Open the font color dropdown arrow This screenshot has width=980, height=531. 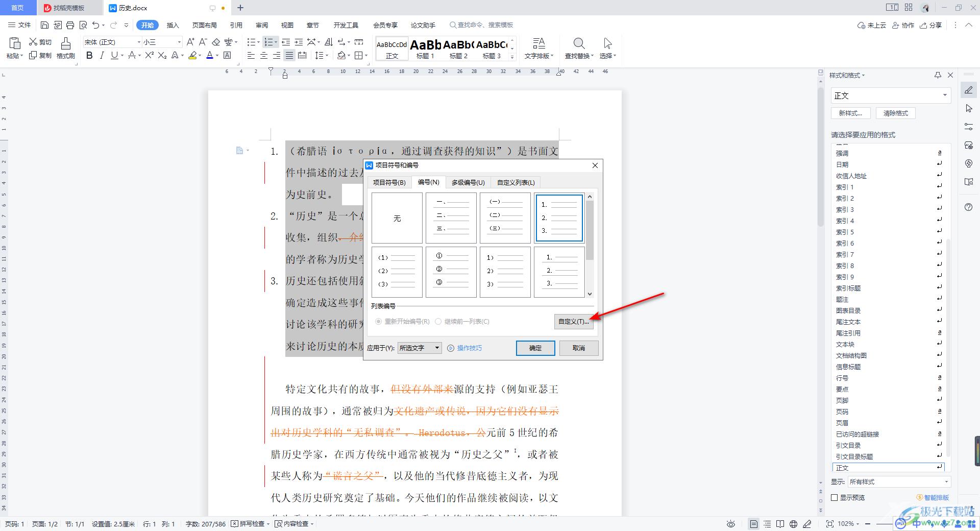click(217, 55)
